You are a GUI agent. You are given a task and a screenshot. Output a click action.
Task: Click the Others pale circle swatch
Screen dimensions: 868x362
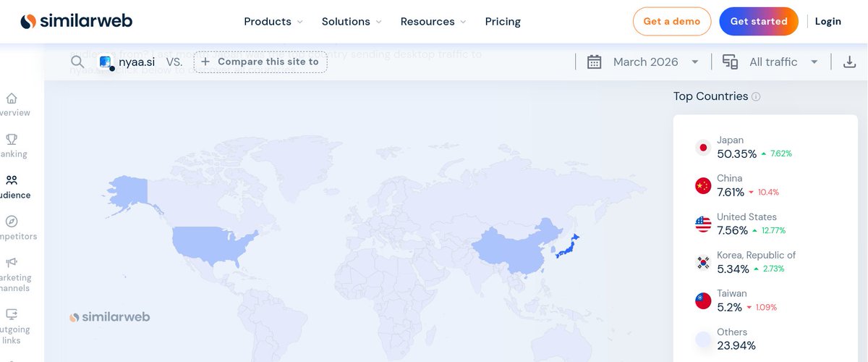point(703,340)
